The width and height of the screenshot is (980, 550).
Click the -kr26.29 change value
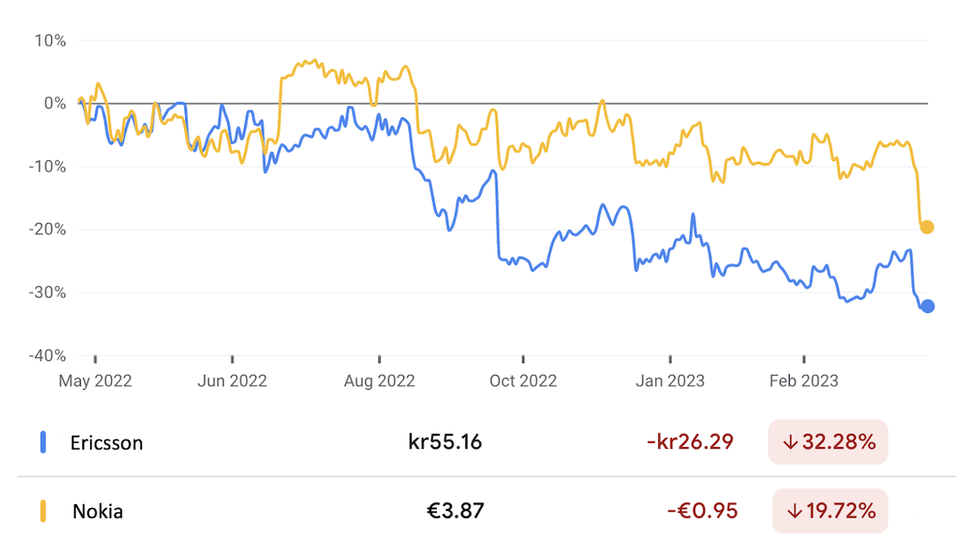tap(689, 442)
